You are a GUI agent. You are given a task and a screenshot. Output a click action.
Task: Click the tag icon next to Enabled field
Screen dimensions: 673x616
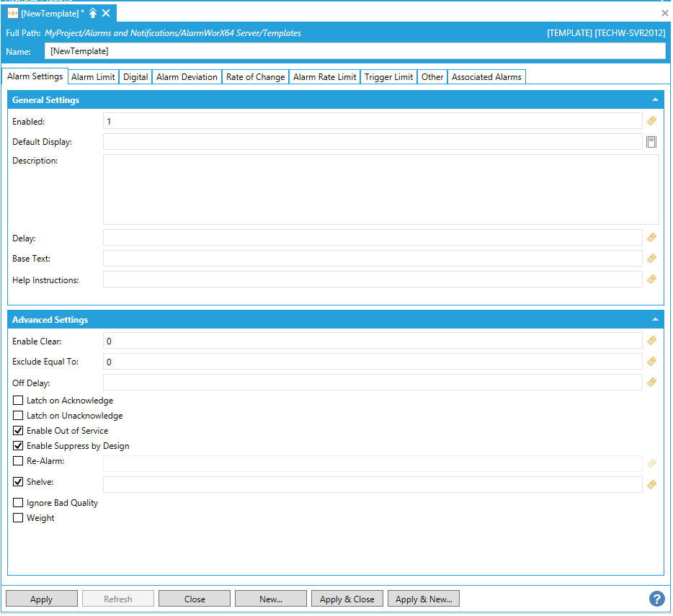pos(651,121)
